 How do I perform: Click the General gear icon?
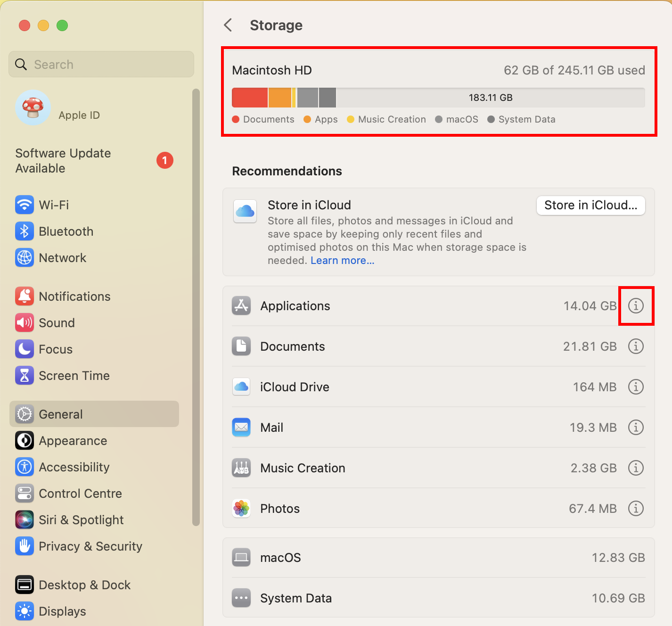25,414
